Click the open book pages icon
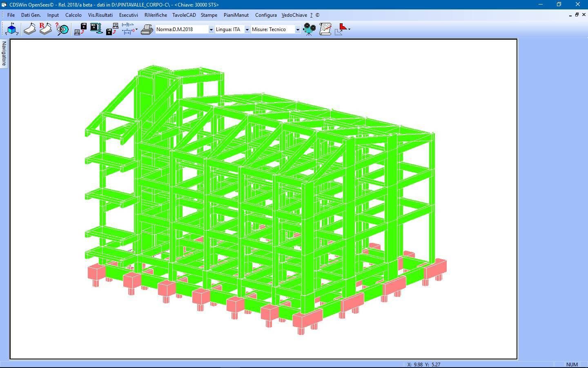 coord(29,29)
